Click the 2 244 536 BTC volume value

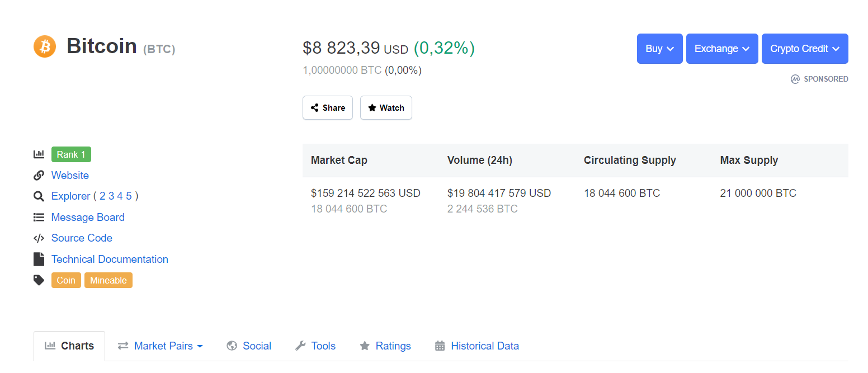pos(483,209)
